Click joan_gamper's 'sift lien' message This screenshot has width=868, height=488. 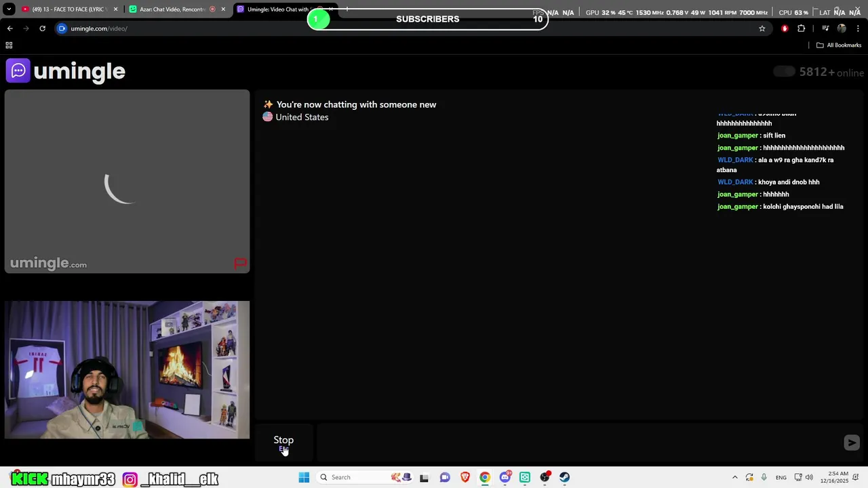coord(751,136)
